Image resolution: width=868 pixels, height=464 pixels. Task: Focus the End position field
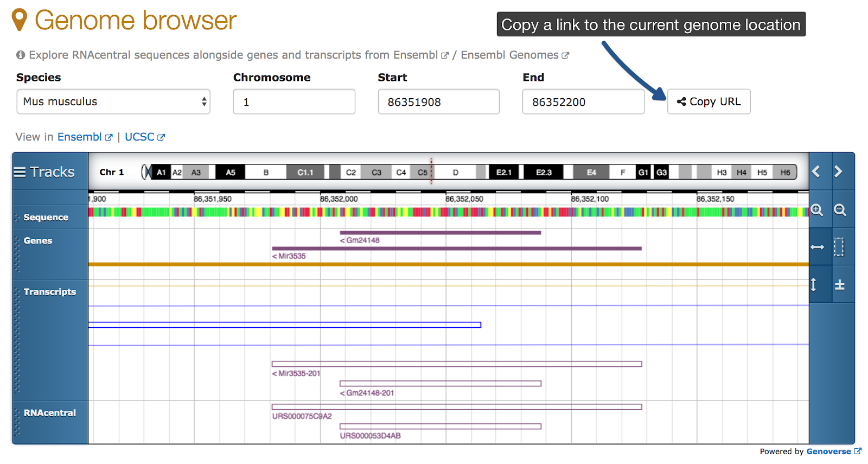click(584, 101)
